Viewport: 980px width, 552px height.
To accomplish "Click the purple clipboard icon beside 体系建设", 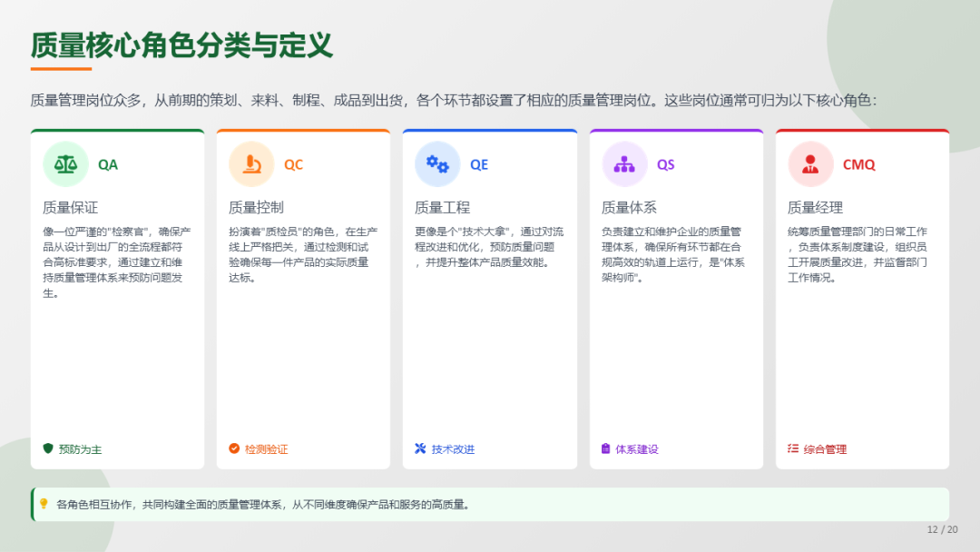I will [606, 448].
